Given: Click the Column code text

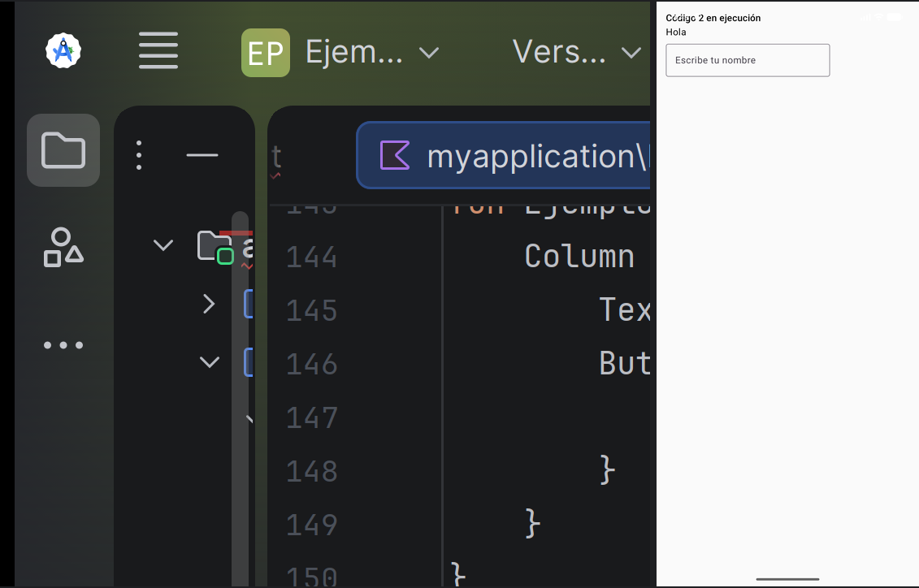Looking at the screenshot, I should (579, 257).
